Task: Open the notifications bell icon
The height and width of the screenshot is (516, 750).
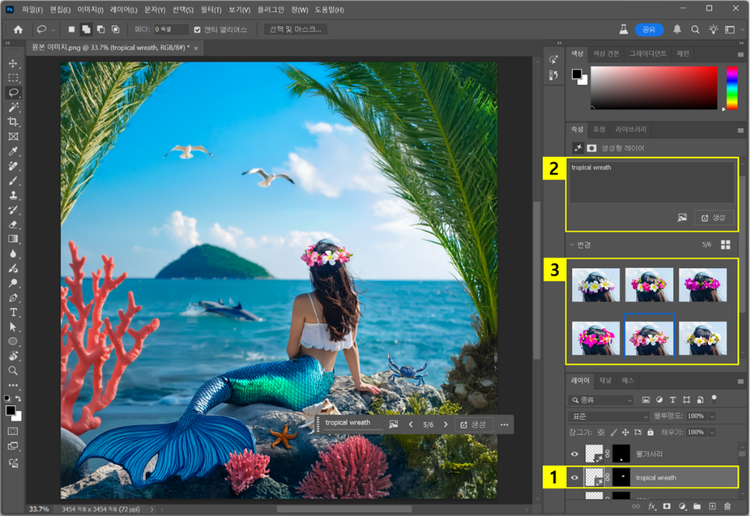Action: (x=677, y=29)
